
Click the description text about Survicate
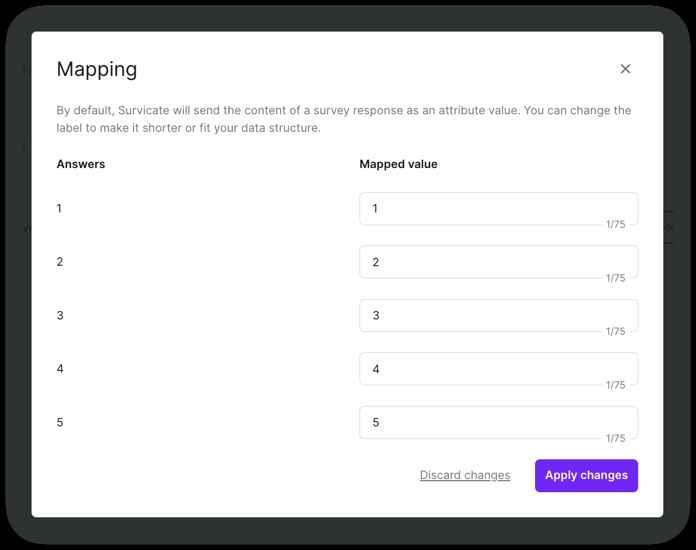tap(344, 119)
